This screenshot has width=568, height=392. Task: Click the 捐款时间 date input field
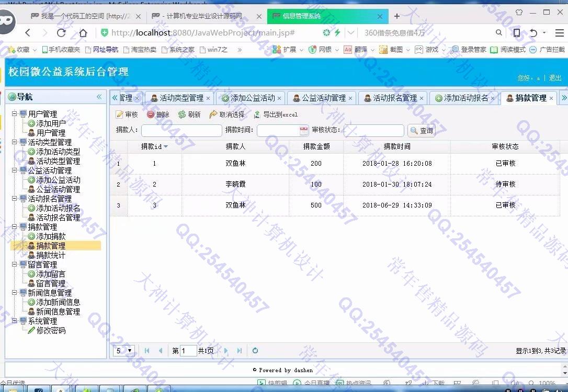(x=278, y=130)
